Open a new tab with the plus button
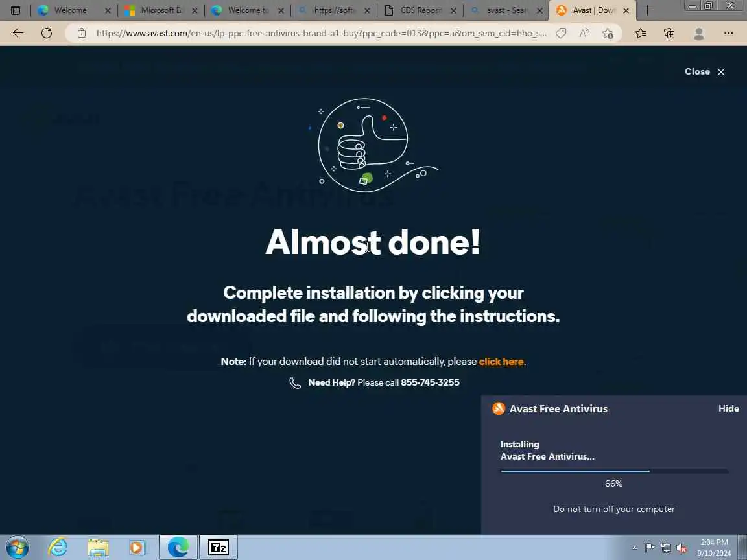 647,10
